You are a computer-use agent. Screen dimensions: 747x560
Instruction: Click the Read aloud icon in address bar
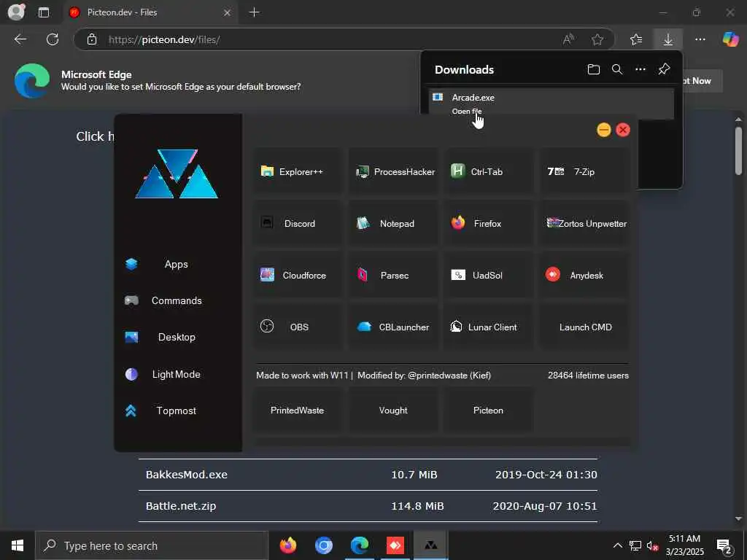(x=568, y=39)
